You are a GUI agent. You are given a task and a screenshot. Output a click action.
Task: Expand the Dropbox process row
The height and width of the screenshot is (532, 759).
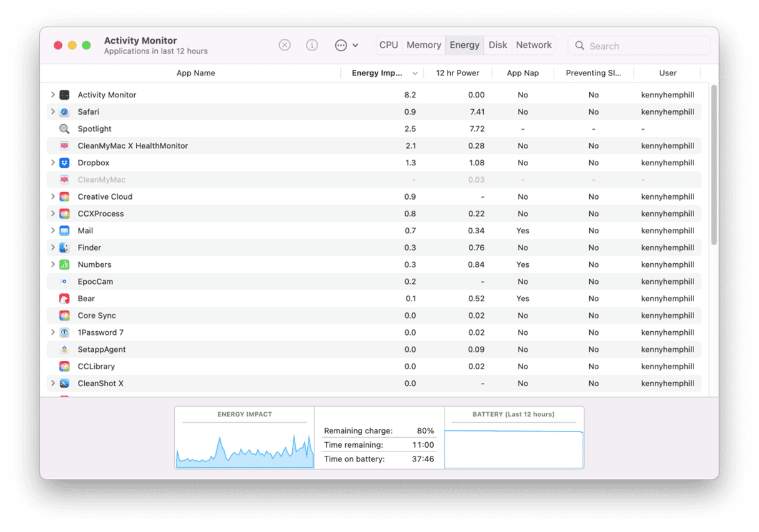[52, 163]
